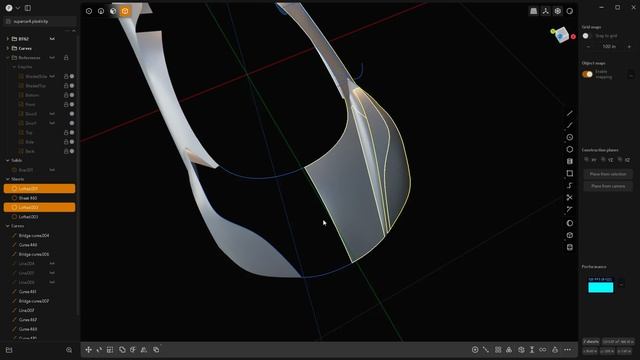Click the Plane from camera button
The height and width of the screenshot is (360, 640).
[608, 186]
